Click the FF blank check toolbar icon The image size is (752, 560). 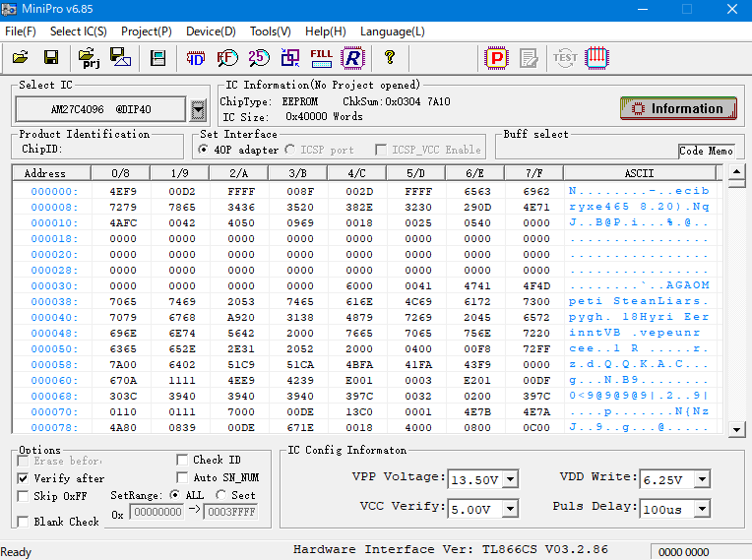226,58
